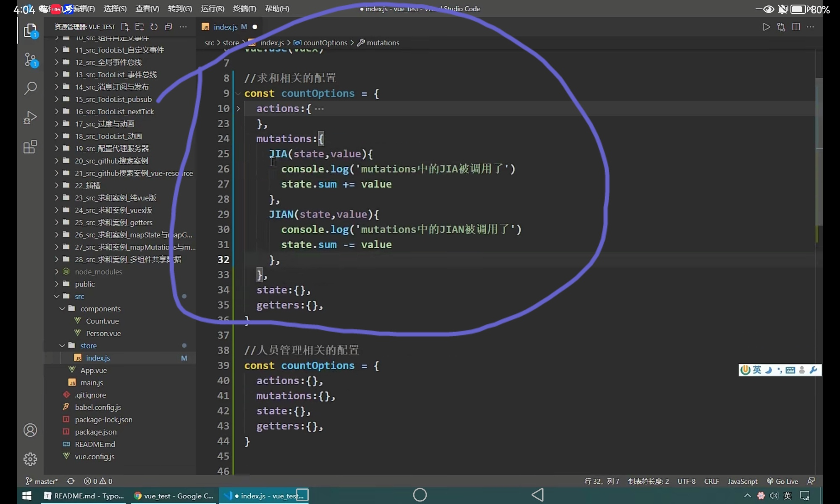Click Go Live in status bar
Viewport: 840px width, 504px height.
pos(782,481)
